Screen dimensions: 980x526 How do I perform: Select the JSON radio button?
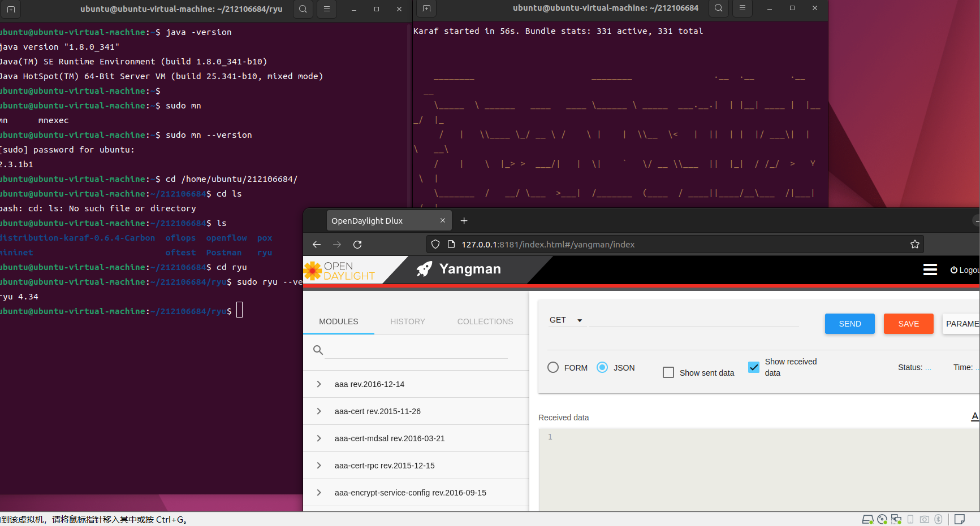coord(602,367)
